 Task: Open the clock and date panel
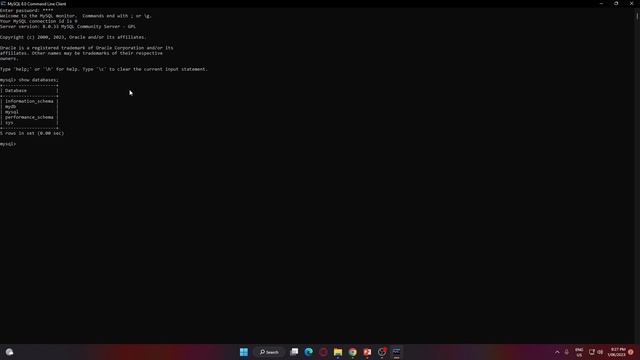616,352
